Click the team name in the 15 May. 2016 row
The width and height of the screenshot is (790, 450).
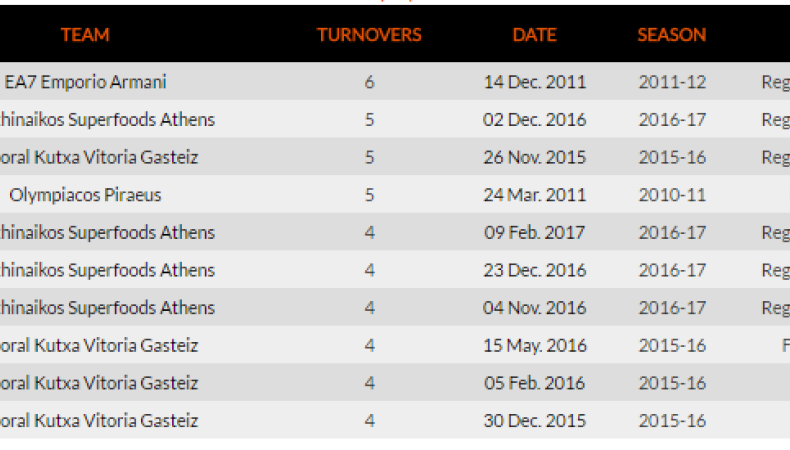point(99,345)
